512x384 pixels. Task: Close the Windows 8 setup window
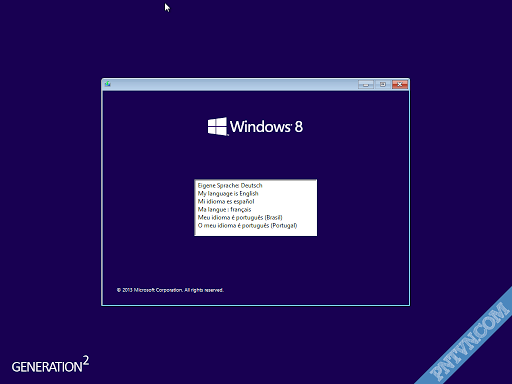click(400, 85)
